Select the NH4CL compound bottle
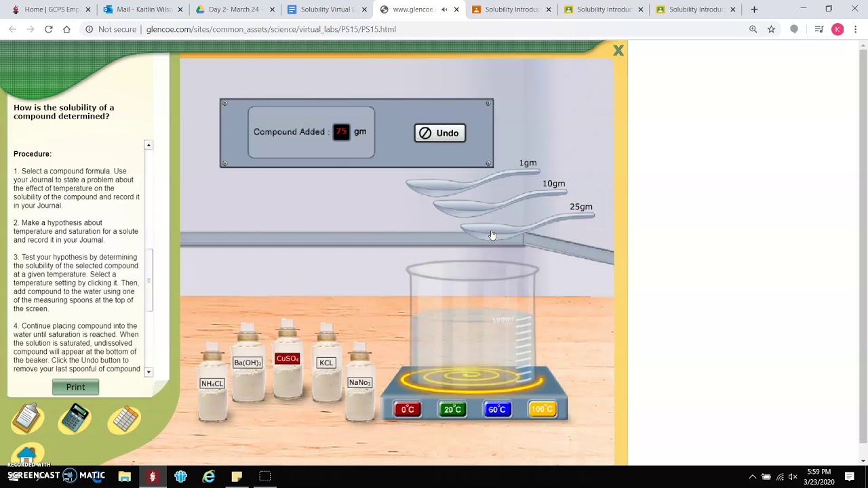 coord(212,383)
